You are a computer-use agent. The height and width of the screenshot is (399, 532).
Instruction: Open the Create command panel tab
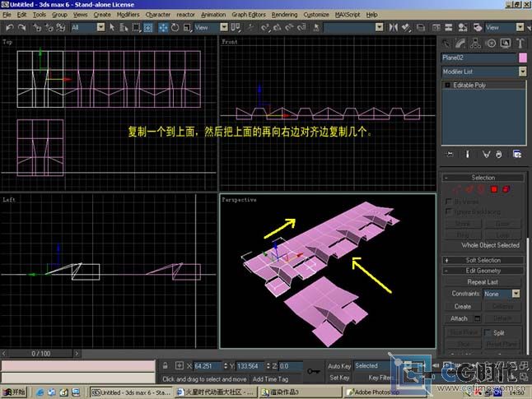coord(446,43)
